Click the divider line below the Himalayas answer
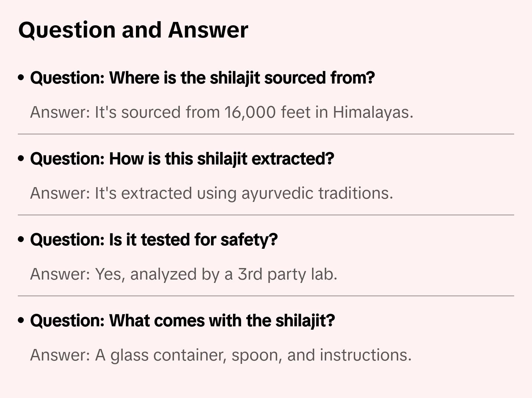 pos(266,134)
